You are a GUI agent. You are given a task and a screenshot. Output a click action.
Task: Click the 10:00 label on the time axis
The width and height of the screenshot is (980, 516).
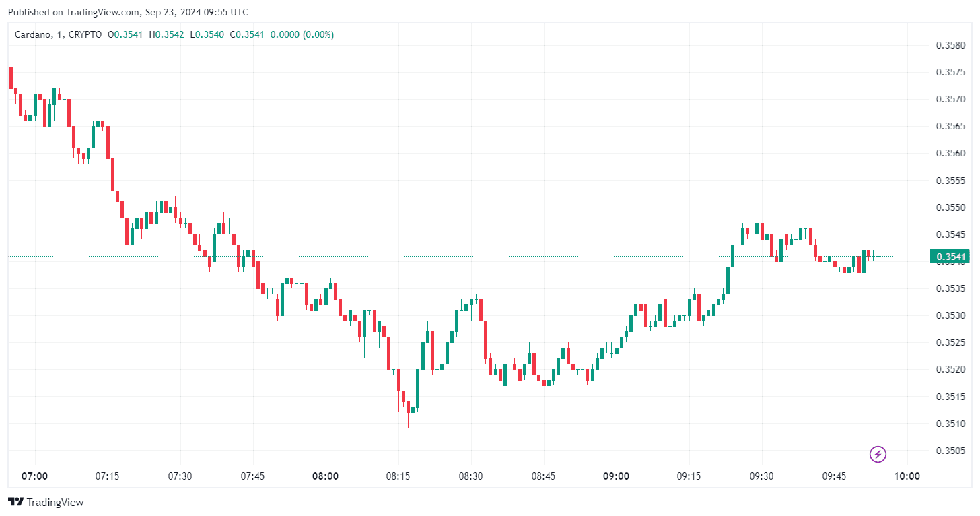tap(909, 476)
